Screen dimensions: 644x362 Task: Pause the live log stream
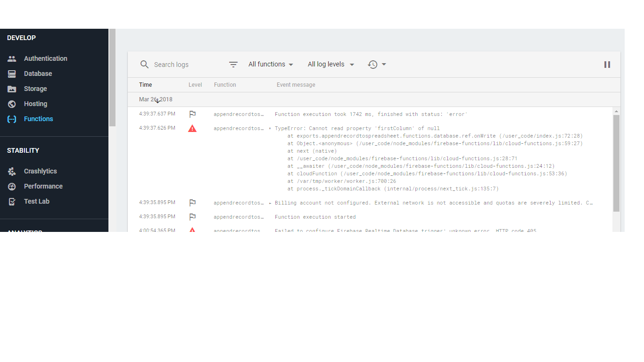tap(607, 64)
